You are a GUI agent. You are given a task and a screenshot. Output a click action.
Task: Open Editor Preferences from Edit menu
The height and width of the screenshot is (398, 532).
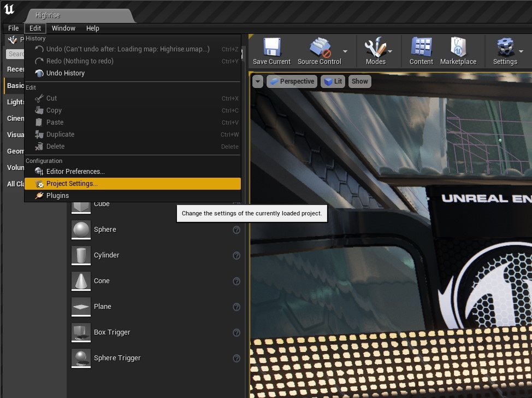tap(75, 172)
